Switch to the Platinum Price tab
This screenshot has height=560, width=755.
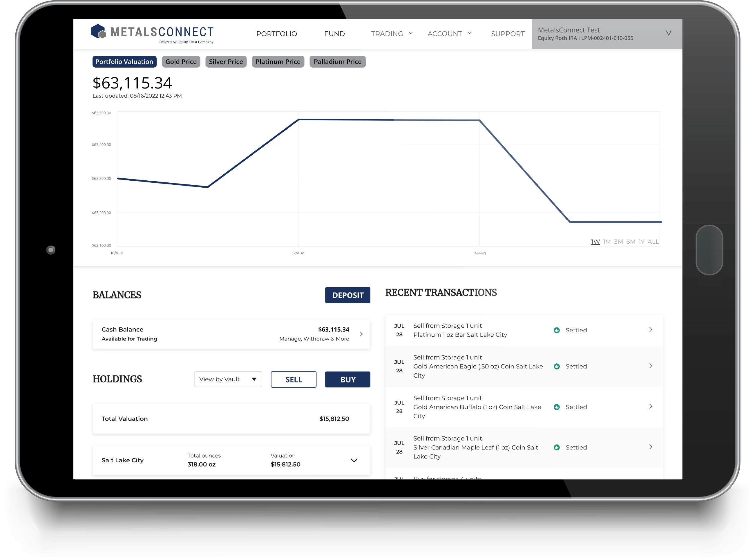point(278,62)
